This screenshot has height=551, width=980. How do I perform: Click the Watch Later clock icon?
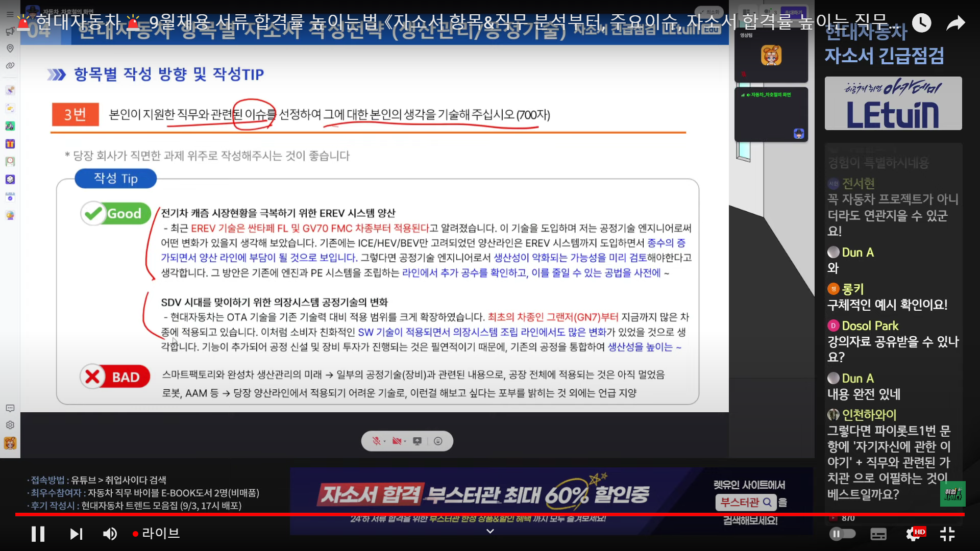921,23
